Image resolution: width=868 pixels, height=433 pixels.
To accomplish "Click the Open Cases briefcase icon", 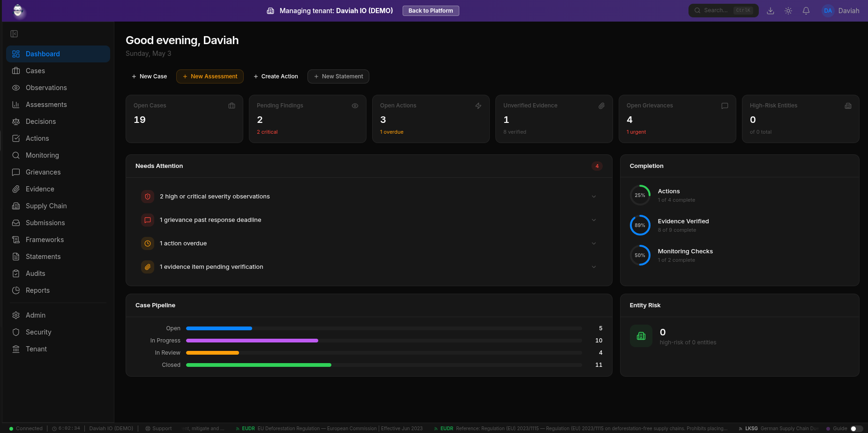I will click(x=232, y=106).
